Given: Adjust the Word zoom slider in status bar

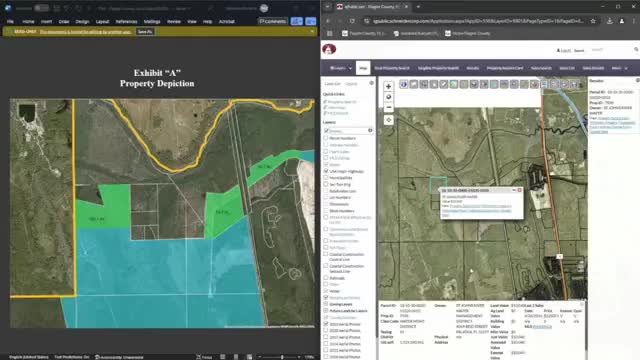Looking at the screenshot, I should [282, 357].
